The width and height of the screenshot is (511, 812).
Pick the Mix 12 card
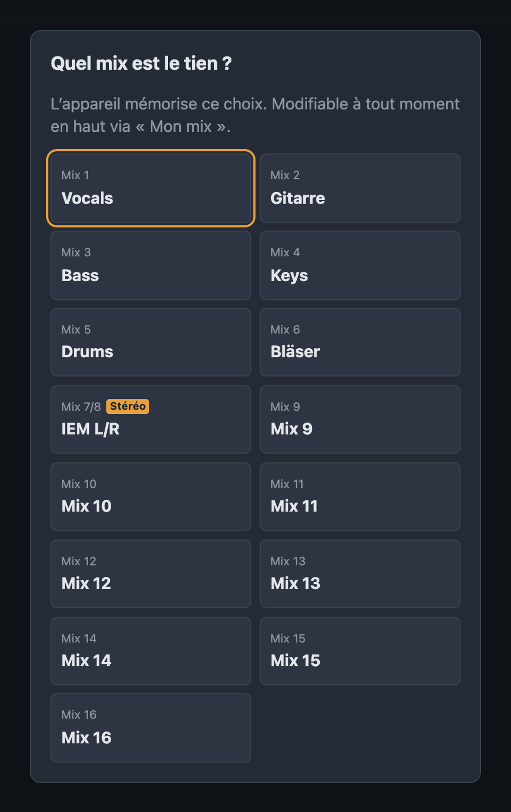pos(151,574)
